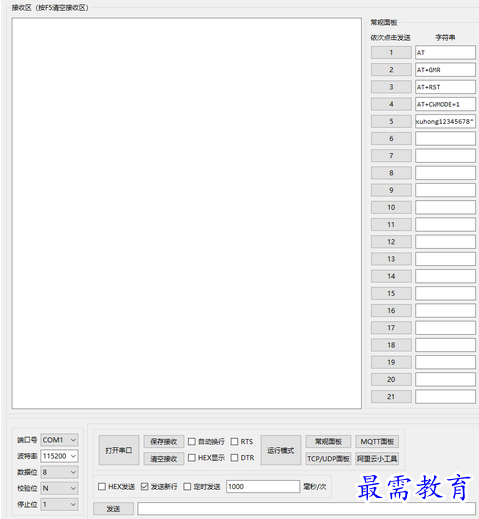Click the AT+CWMODE=1 string field
This screenshot has width=479, height=519.
pyautogui.click(x=445, y=104)
